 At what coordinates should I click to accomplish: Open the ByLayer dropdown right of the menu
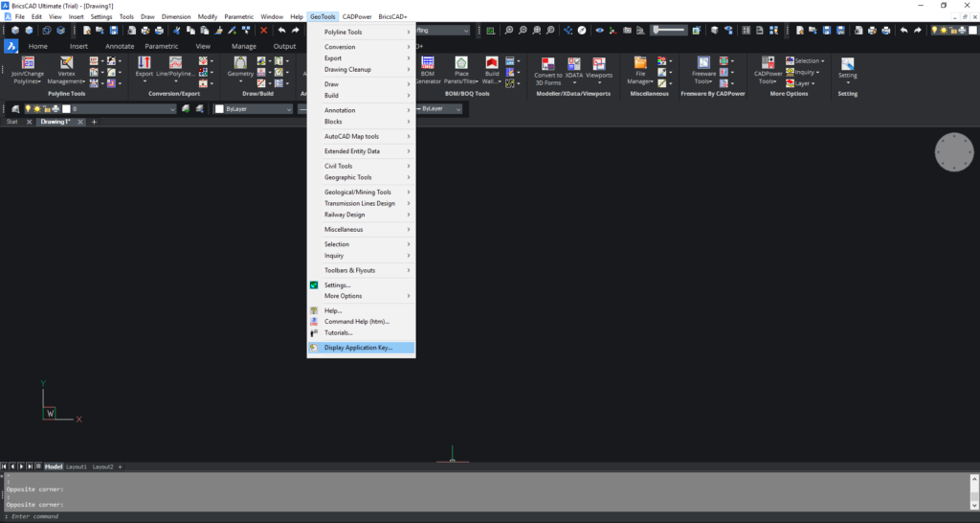[458, 109]
